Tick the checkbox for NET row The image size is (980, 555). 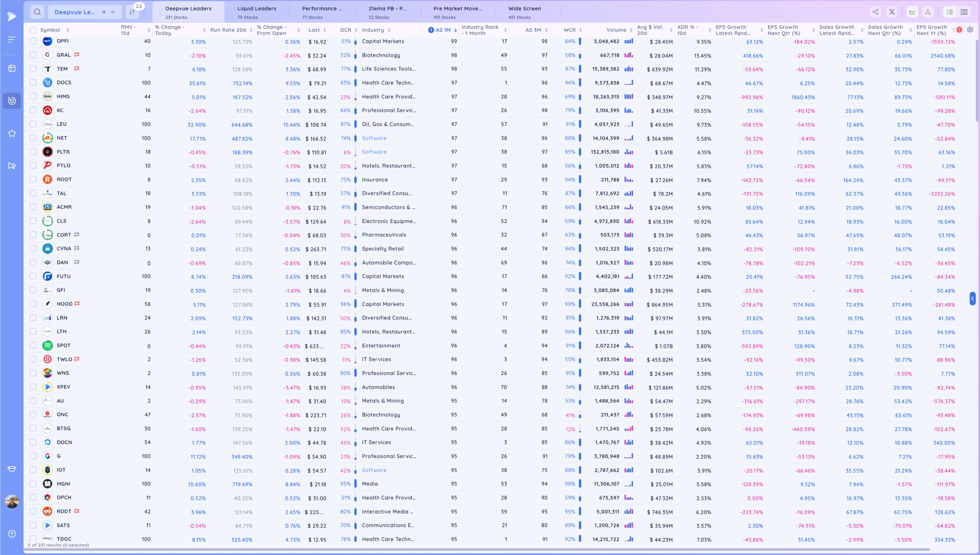coord(33,138)
